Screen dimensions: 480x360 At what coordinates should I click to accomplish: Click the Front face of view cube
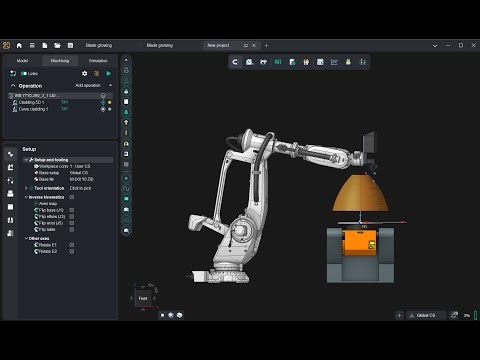[143, 298]
